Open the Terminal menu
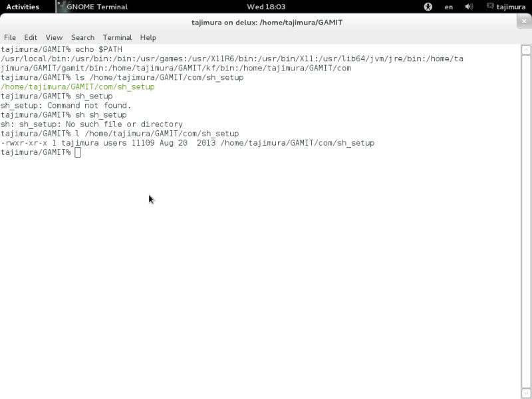532x399 pixels. 117,37
